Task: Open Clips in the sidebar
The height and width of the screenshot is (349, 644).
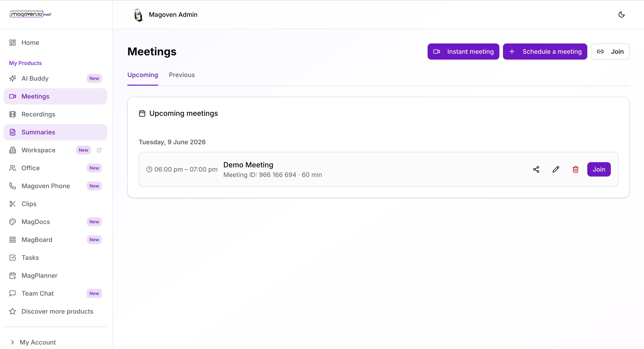Action: coord(55,204)
